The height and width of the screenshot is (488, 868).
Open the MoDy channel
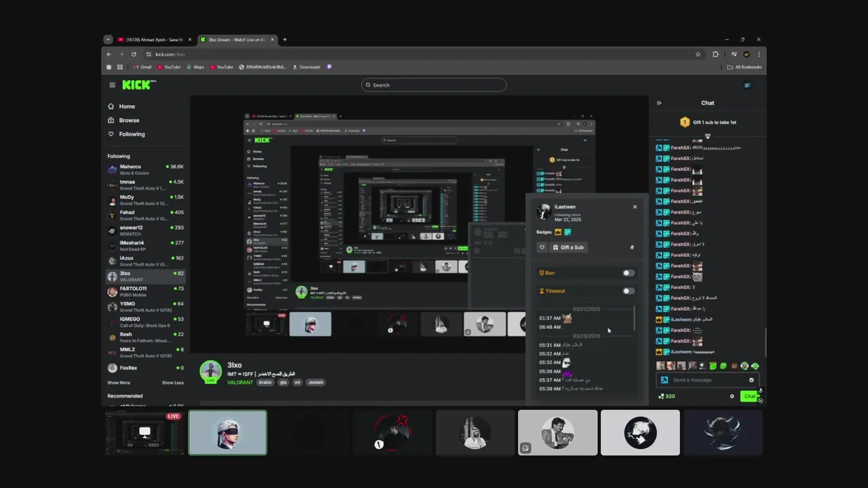(145, 200)
